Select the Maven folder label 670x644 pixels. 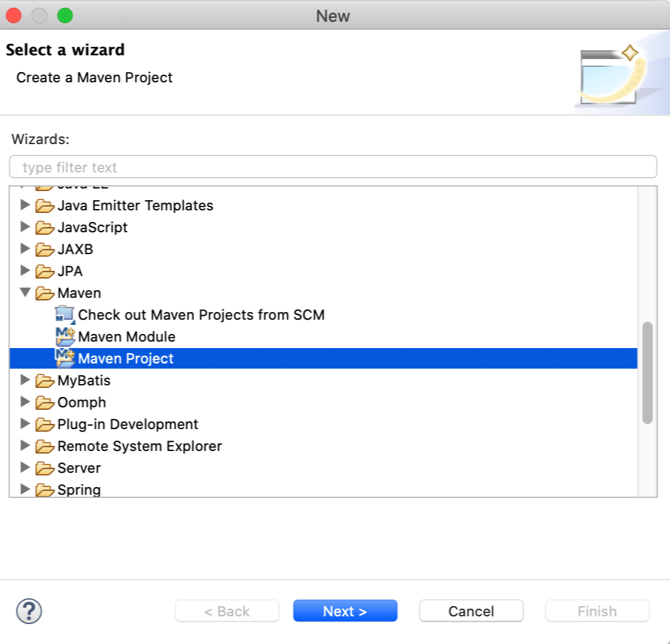click(x=80, y=293)
